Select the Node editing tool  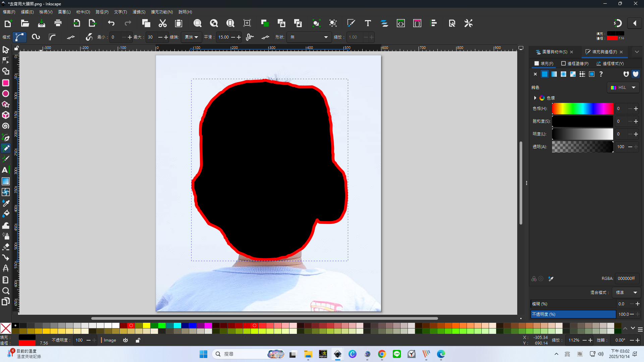point(6,61)
